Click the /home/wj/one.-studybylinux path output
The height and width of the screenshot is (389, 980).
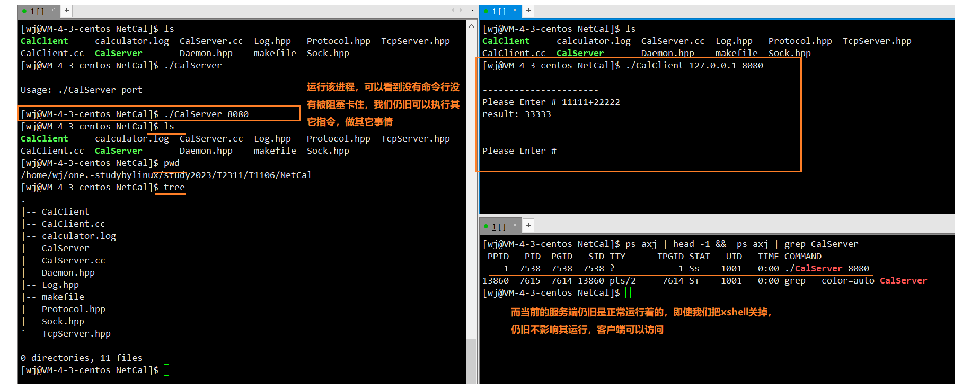coord(166,175)
